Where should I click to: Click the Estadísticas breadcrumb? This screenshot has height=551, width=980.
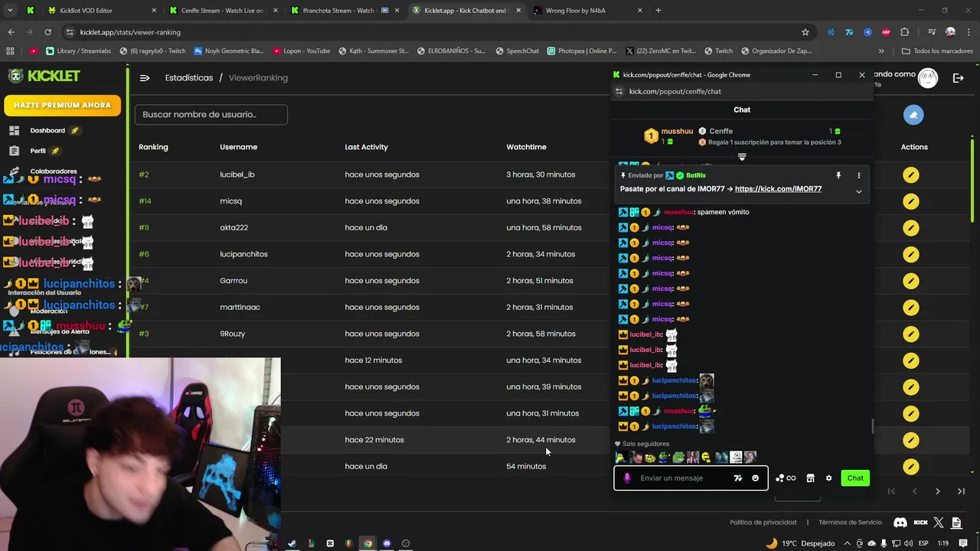point(189,78)
